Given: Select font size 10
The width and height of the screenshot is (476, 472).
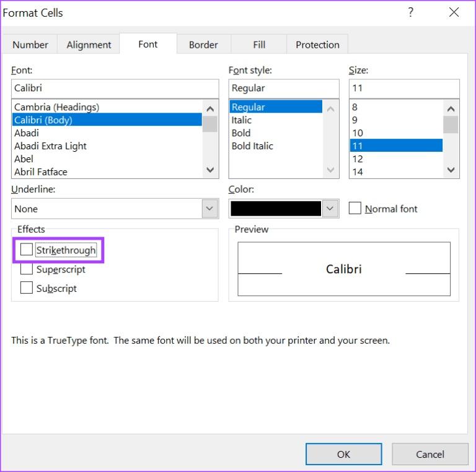Looking at the screenshot, I should click(x=396, y=133).
